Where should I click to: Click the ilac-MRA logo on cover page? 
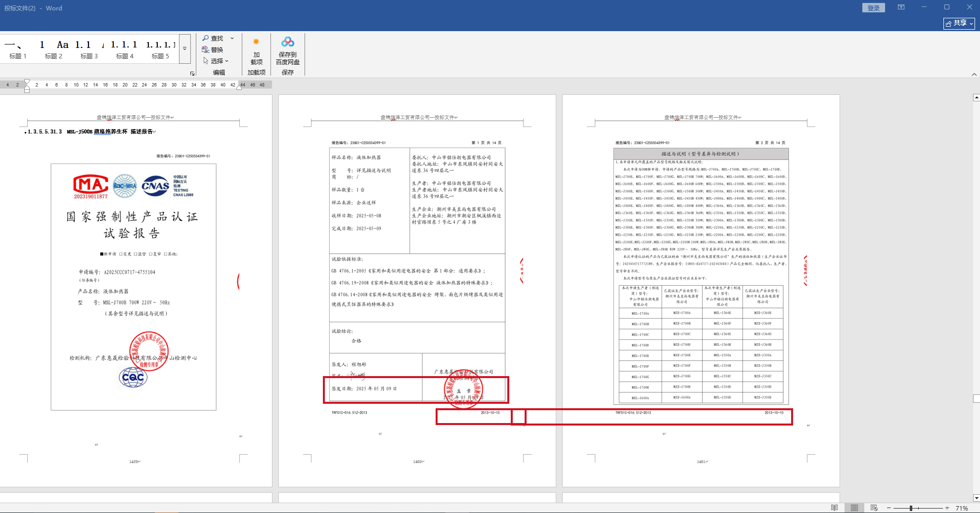(x=125, y=186)
